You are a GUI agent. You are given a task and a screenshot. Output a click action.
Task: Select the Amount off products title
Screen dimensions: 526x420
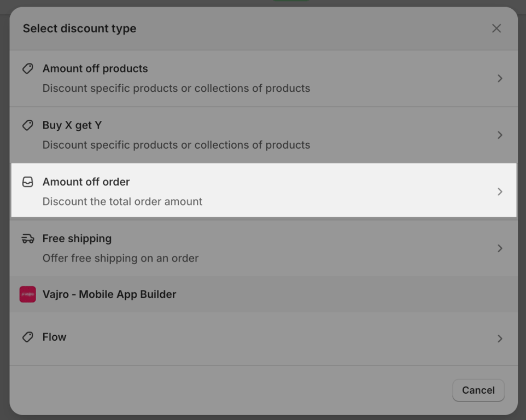[95, 69]
